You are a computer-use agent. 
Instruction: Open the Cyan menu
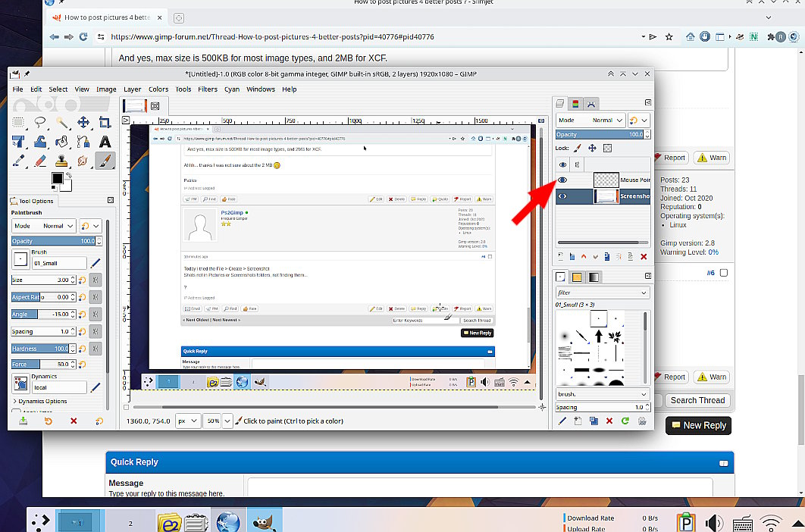click(231, 89)
